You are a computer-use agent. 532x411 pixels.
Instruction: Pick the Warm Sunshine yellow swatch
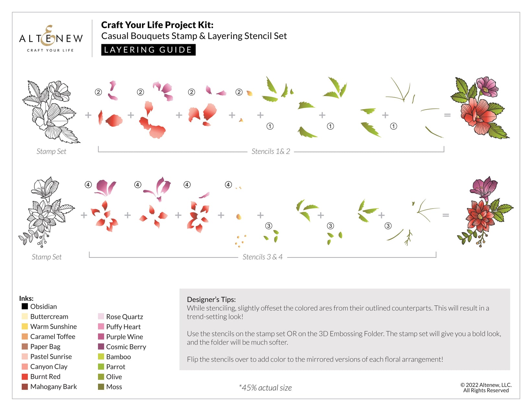click(x=25, y=326)
